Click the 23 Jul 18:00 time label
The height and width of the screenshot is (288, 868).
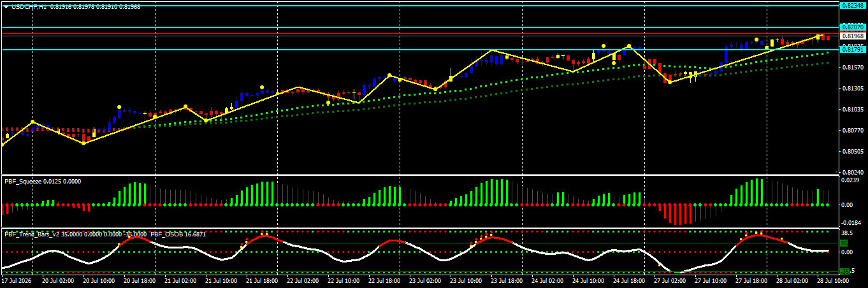point(507,280)
